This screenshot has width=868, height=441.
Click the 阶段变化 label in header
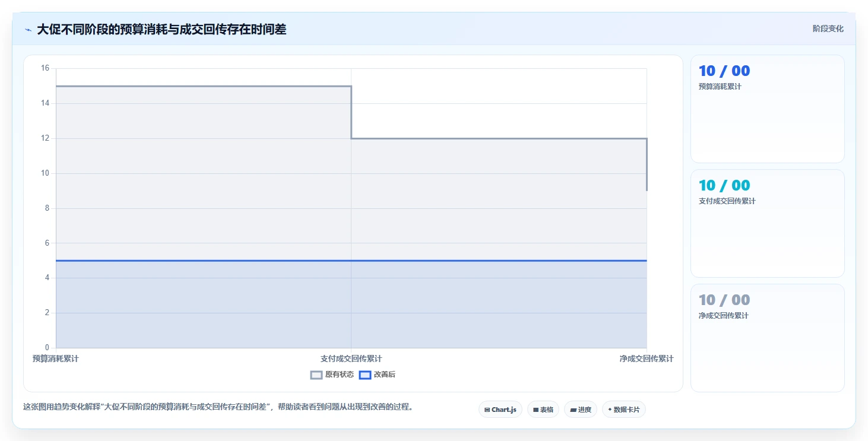click(828, 29)
